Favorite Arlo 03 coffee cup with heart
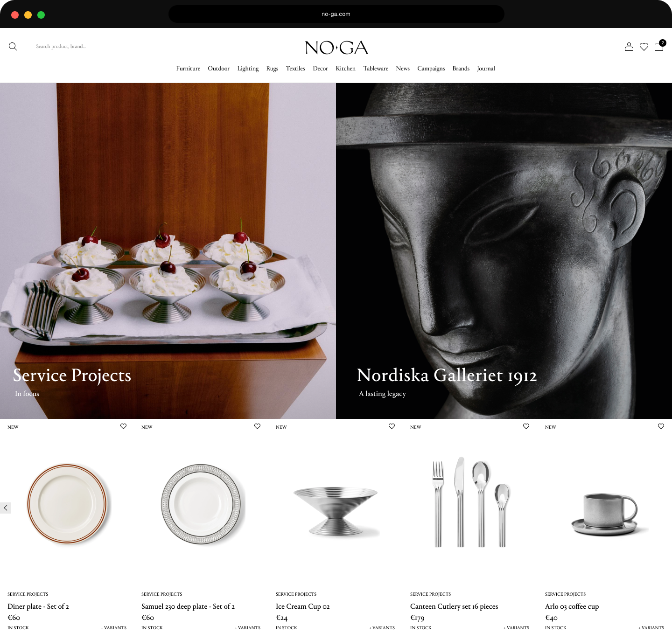Viewport: 672px width, 640px height. [x=661, y=426]
